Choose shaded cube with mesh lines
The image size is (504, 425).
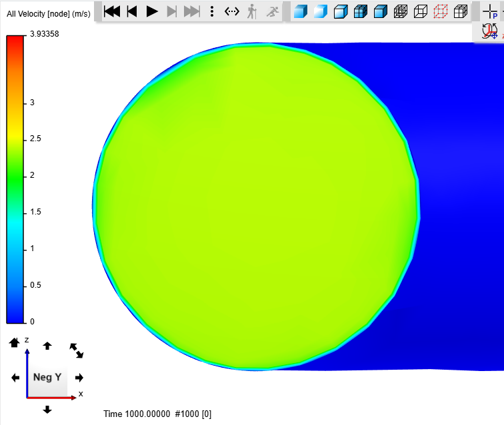click(x=361, y=11)
